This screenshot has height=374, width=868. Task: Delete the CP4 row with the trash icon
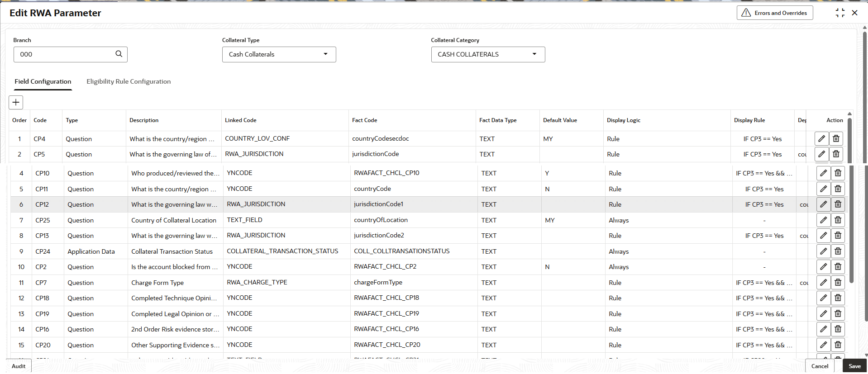point(836,139)
